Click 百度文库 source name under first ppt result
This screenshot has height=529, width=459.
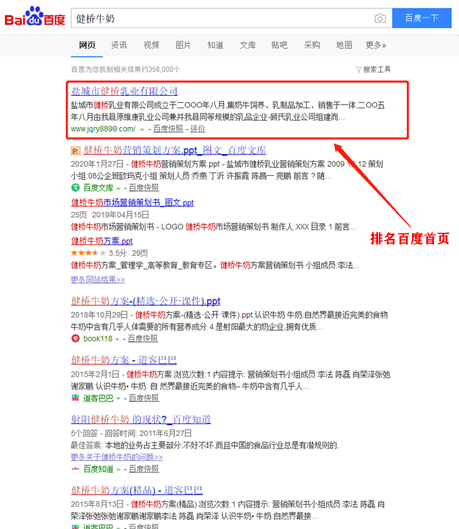tap(98, 188)
